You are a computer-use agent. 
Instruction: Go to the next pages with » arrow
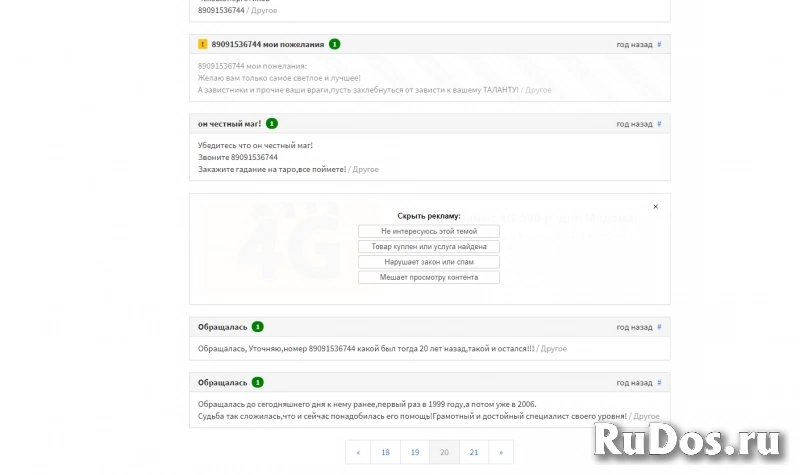tap(501, 453)
